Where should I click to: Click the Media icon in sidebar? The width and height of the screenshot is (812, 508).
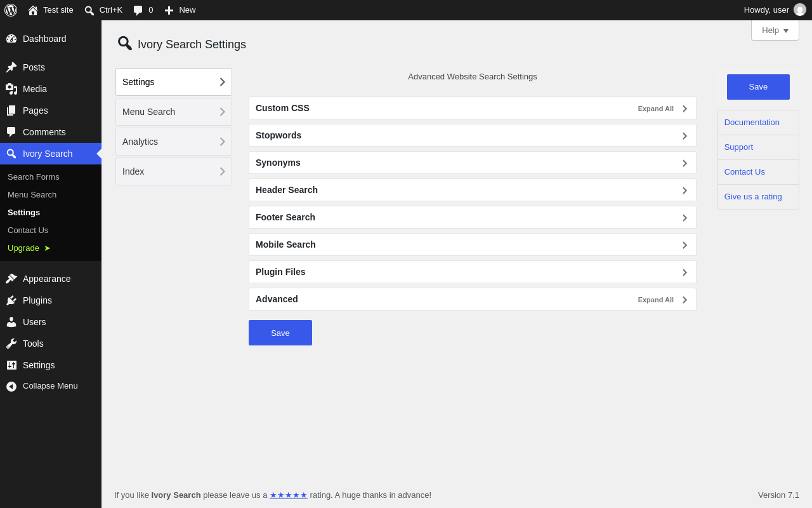click(11, 89)
